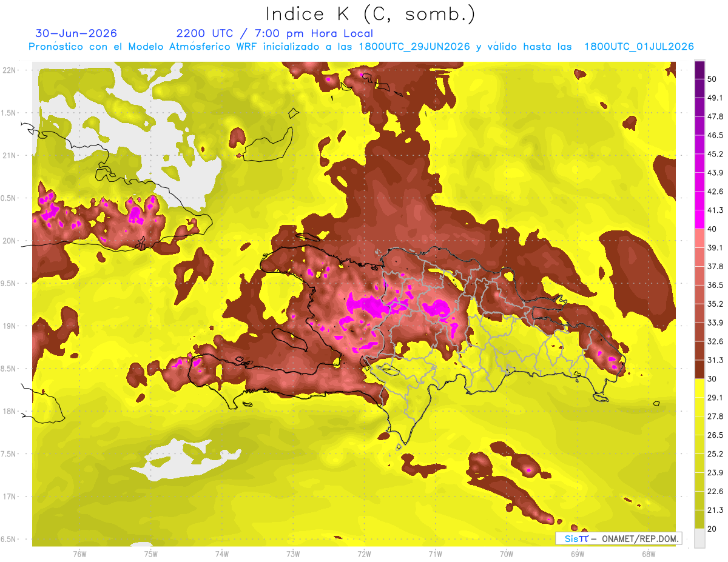Click the legend value 30 on color bar

[x=712, y=379]
